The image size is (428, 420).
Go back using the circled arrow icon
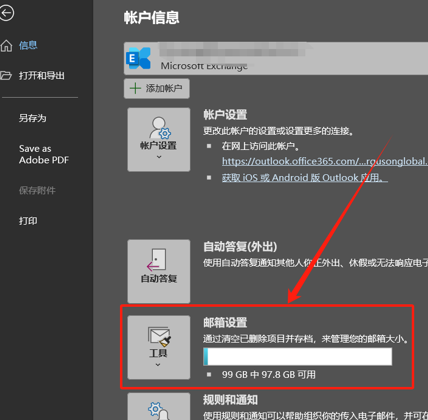[x=7, y=13]
